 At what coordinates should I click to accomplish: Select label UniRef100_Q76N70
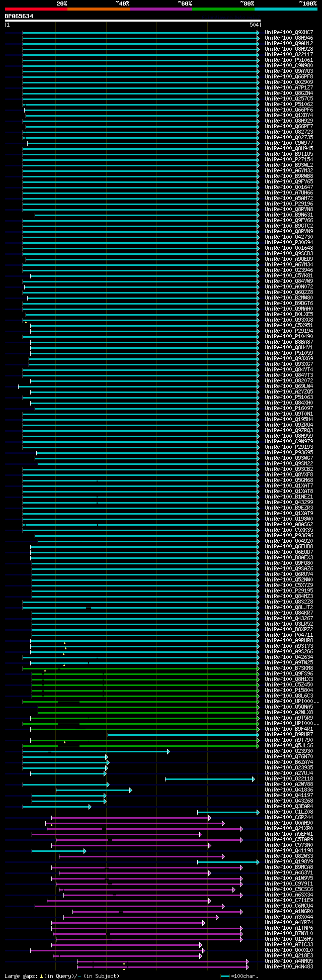pos(289,757)
